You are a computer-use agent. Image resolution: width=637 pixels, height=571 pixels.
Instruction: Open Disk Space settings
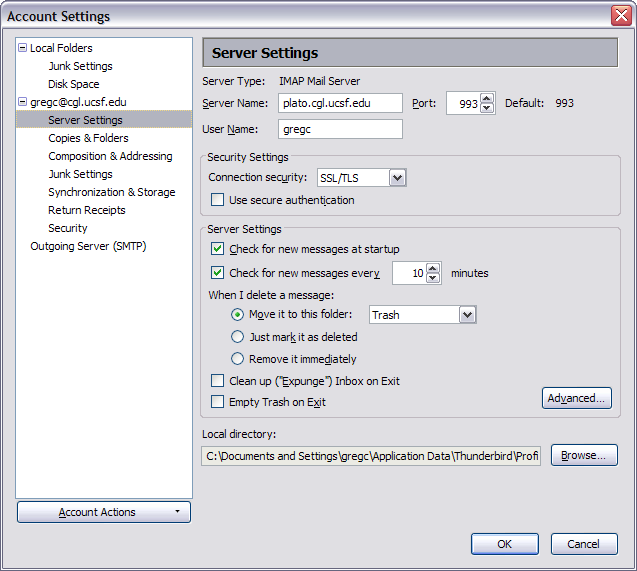(x=74, y=84)
